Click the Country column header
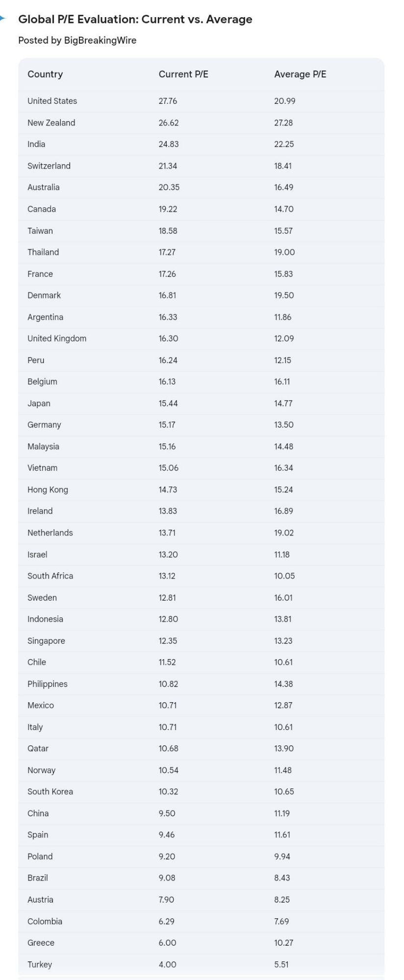This screenshot has height=980, width=404. 45,74
